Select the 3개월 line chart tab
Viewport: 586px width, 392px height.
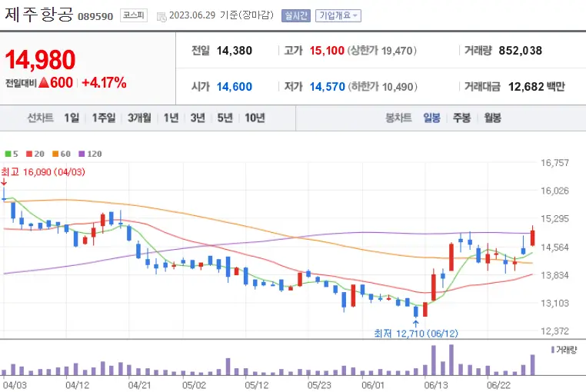(x=139, y=118)
